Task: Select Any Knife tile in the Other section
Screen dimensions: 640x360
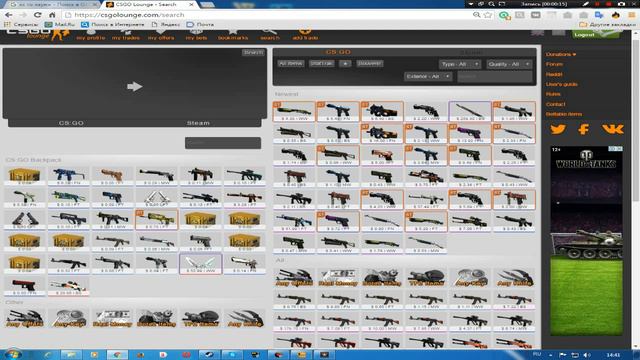Action: 245,318
